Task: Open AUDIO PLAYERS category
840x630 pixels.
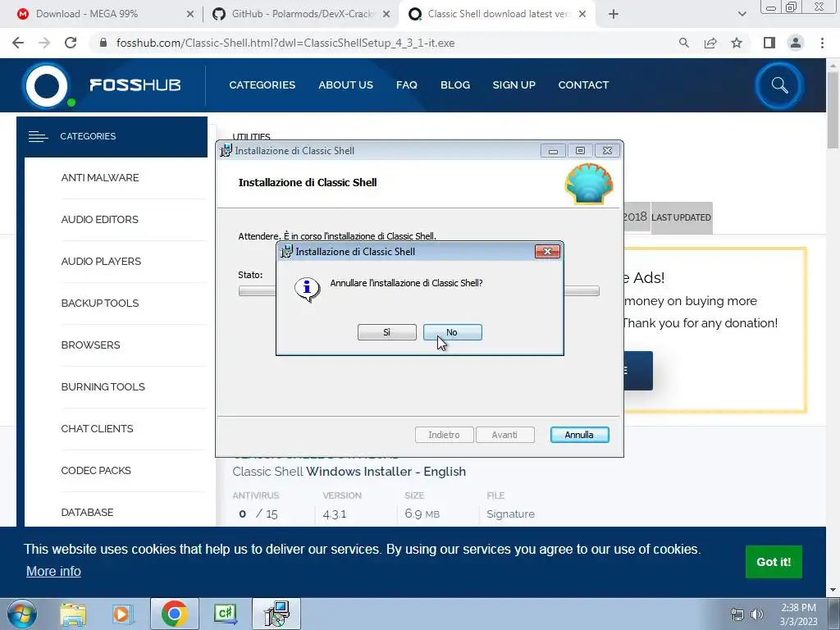Action: (101, 262)
